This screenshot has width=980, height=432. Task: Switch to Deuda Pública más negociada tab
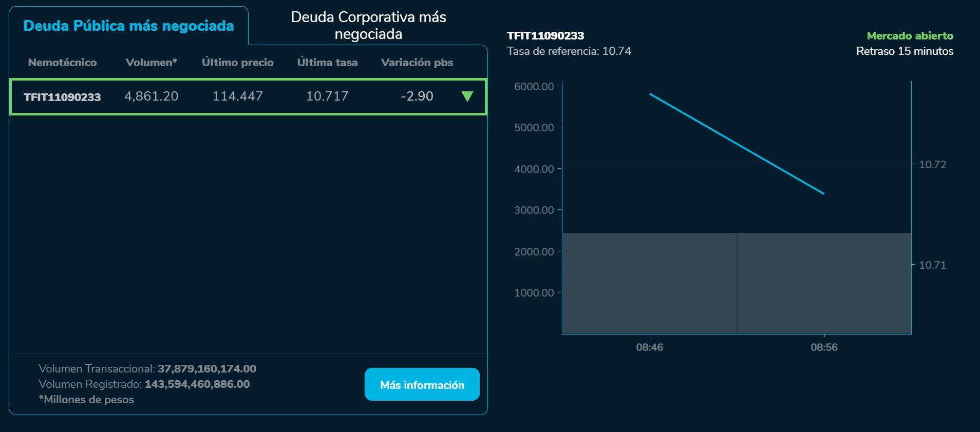tap(128, 26)
